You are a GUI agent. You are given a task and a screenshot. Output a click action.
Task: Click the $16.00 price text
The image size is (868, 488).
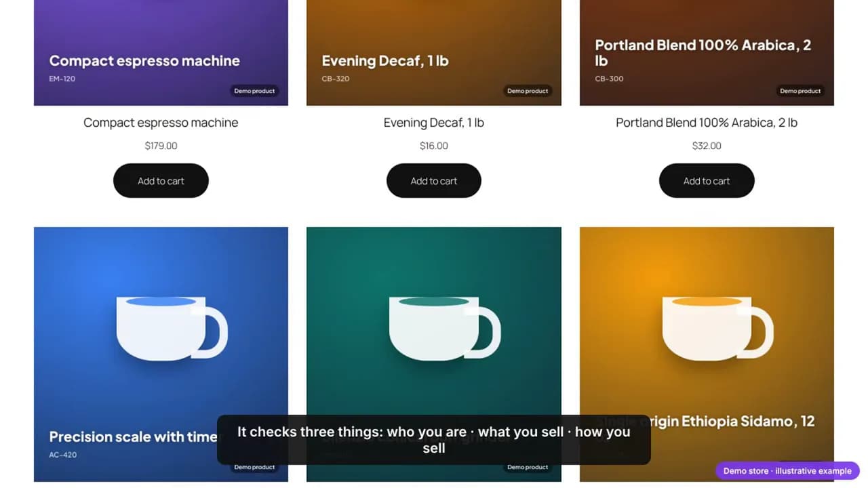coord(434,146)
